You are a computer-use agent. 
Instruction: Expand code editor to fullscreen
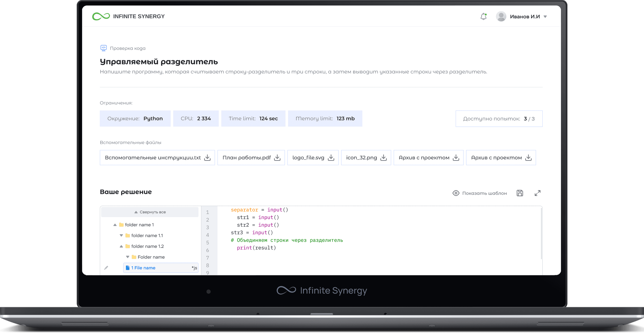pos(538,193)
